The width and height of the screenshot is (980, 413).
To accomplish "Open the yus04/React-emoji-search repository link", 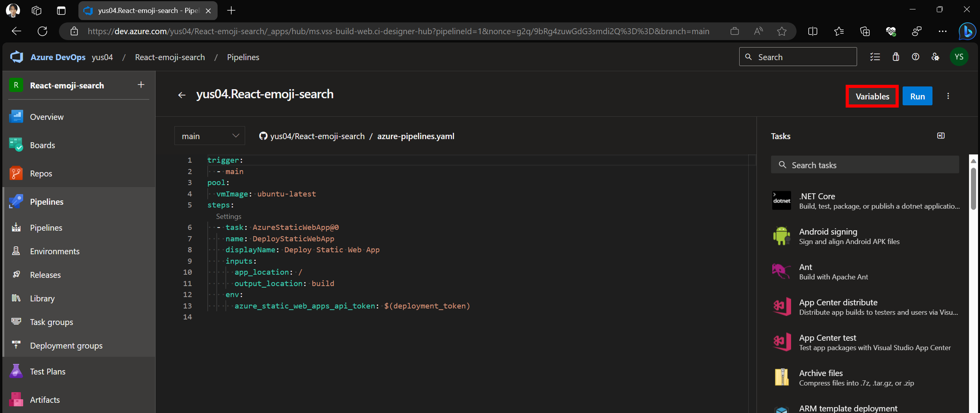I will click(317, 136).
